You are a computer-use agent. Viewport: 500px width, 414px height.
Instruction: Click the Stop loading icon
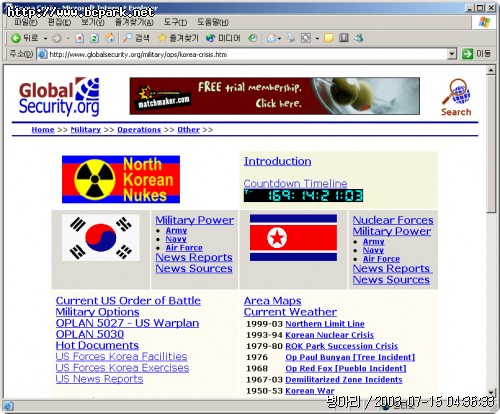[x=79, y=38]
